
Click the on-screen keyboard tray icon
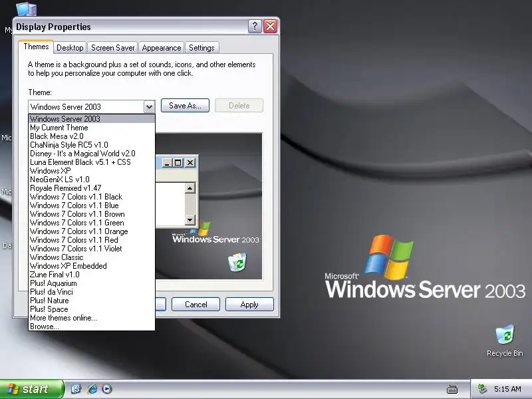[x=452, y=389]
